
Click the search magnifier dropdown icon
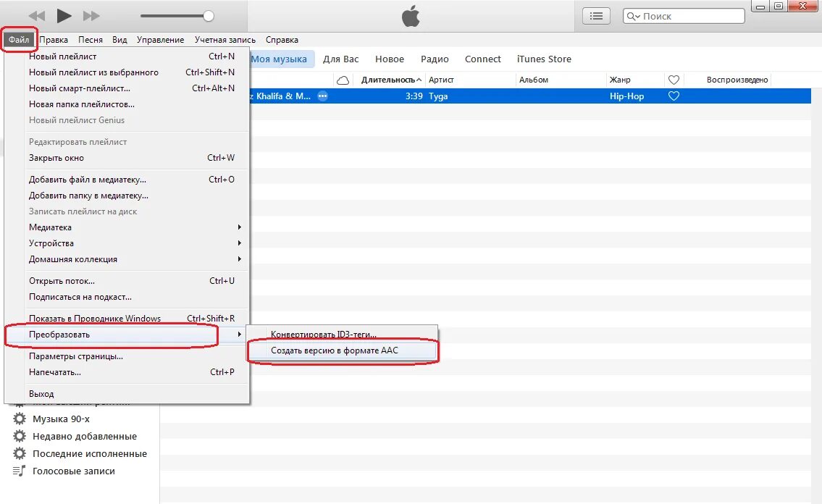pos(633,16)
